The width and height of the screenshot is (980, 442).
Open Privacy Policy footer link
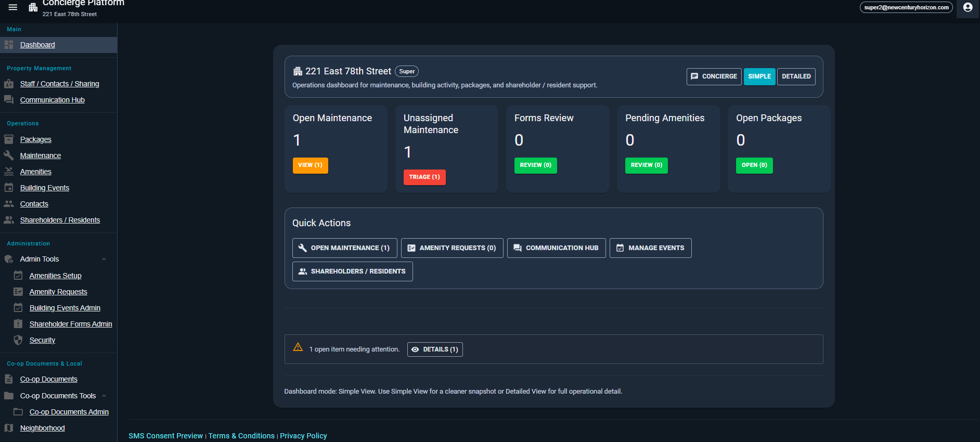click(303, 436)
